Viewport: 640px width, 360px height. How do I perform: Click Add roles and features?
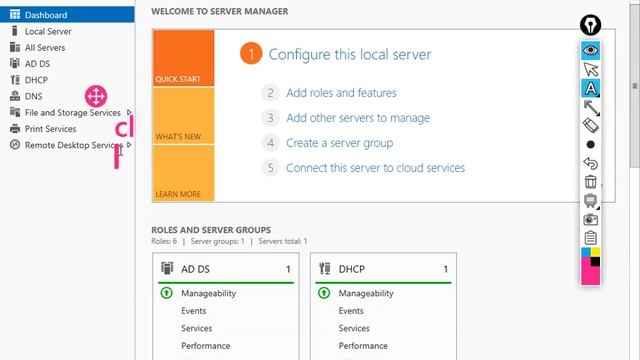tap(341, 93)
